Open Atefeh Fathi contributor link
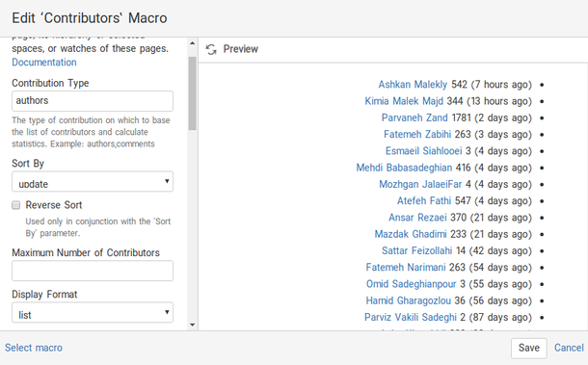This screenshot has width=588, height=365. (424, 201)
